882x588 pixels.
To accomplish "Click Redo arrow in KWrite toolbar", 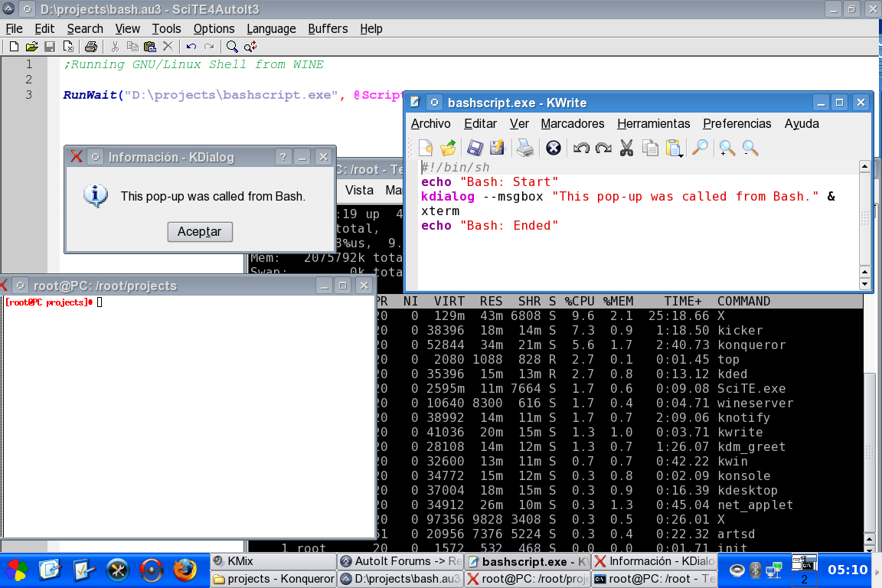I will tap(603, 148).
